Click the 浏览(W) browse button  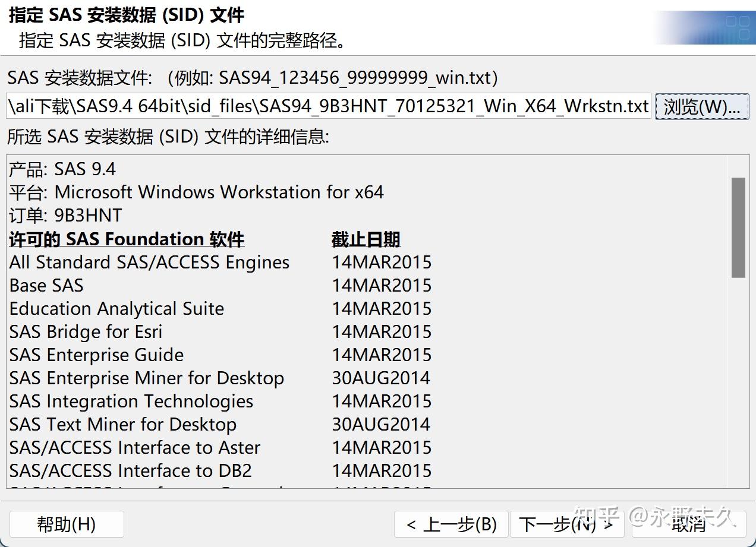click(x=701, y=106)
